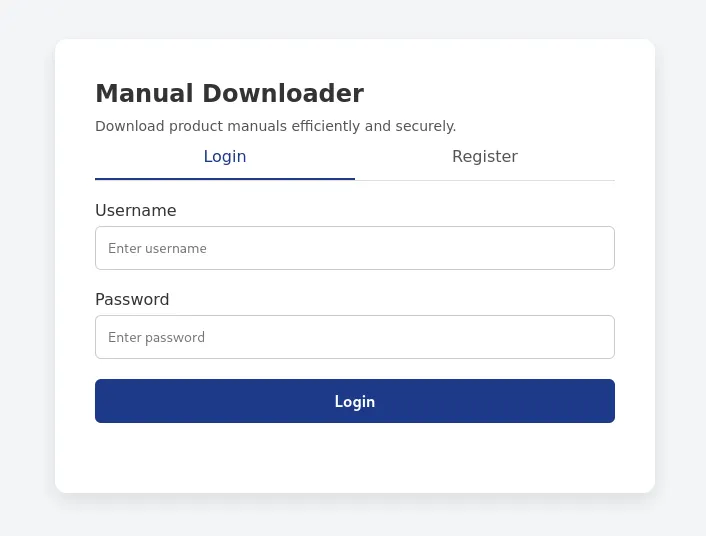Switch to the Login tab

(225, 157)
